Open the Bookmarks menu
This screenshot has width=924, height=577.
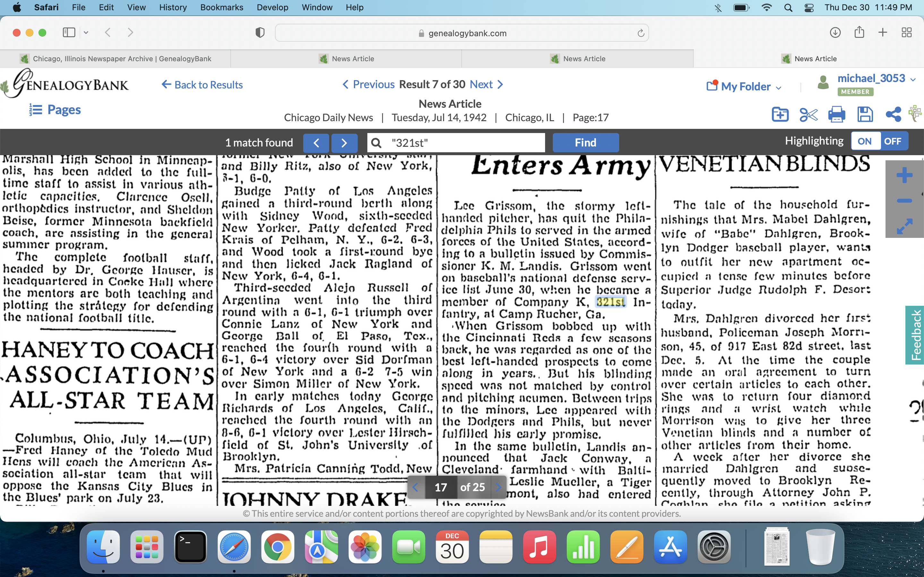(221, 7)
